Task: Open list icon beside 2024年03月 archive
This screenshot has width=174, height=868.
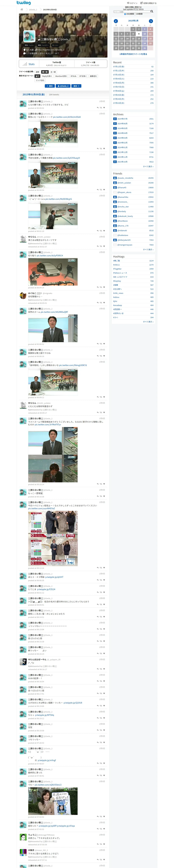Action: (x=115, y=138)
